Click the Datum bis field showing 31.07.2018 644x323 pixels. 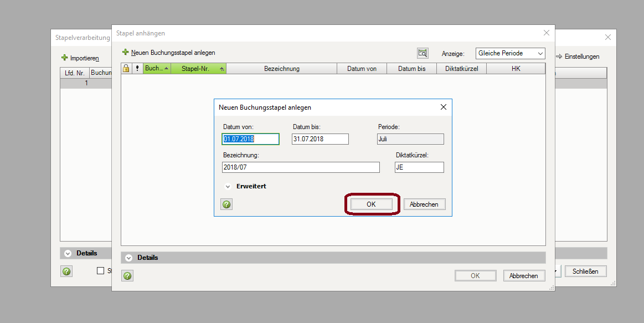(320, 139)
